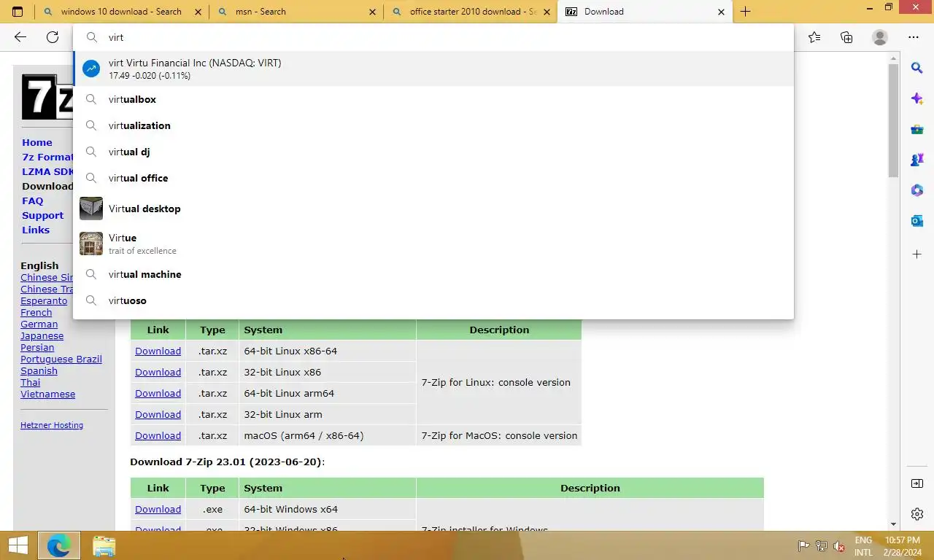Download macOS arm64 / x86-64 tar.xz
This screenshot has height=560, width=934.
coord(158,436)
